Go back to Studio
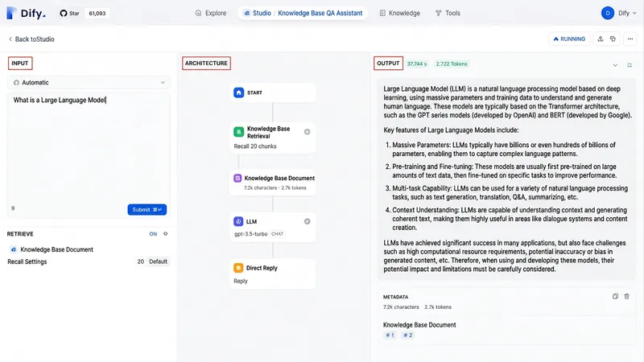 click(x=31, y=39)
